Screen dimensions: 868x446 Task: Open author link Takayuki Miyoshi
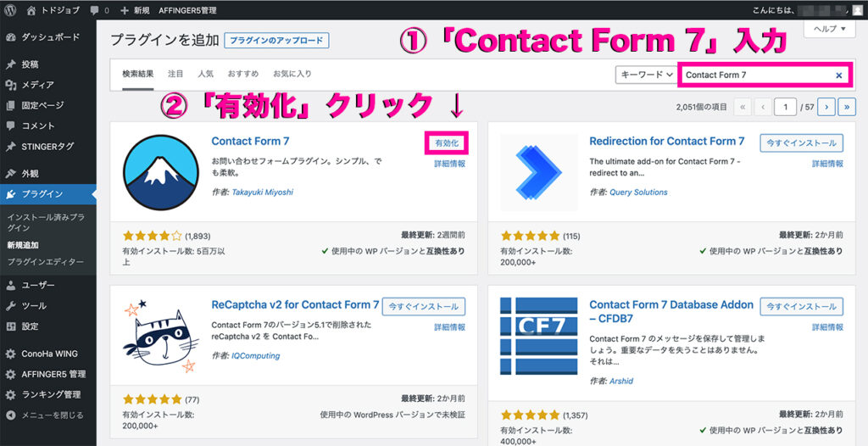coord(263,192)
